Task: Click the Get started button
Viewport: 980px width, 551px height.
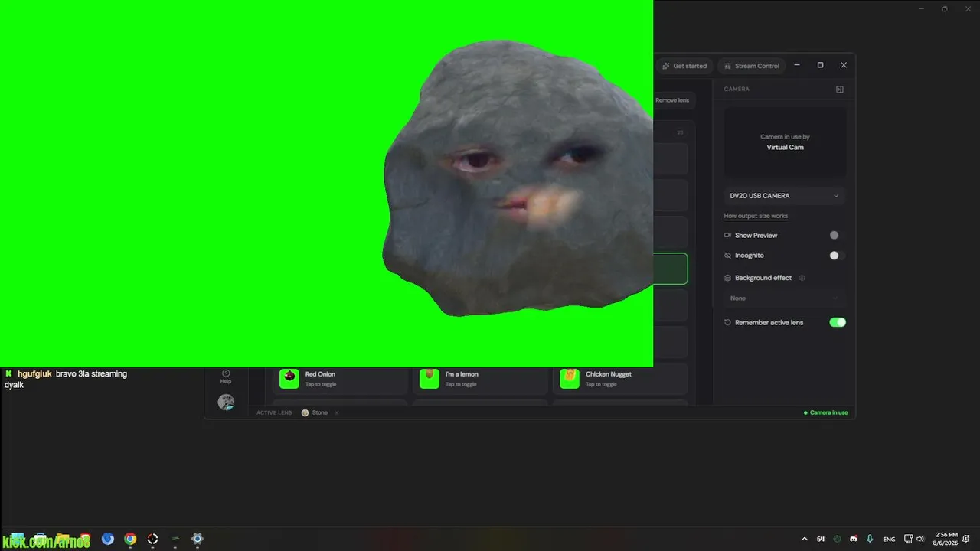Action: (684, 66)
